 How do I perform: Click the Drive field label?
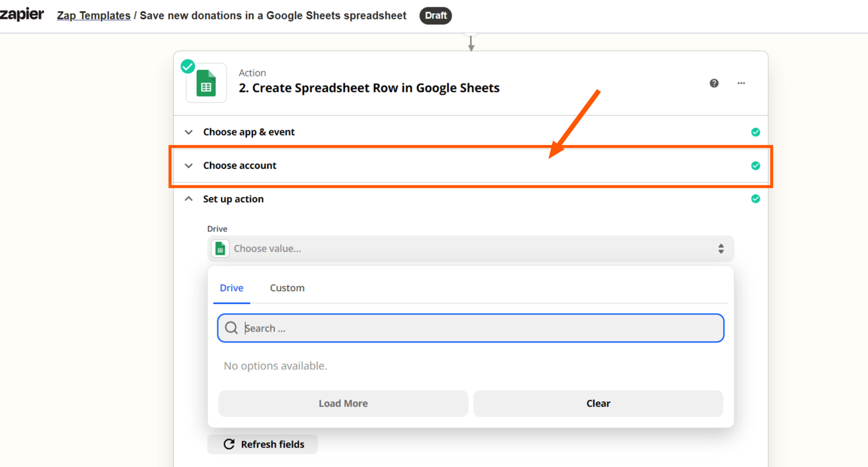pyautogui.click(x=217, y=229)
